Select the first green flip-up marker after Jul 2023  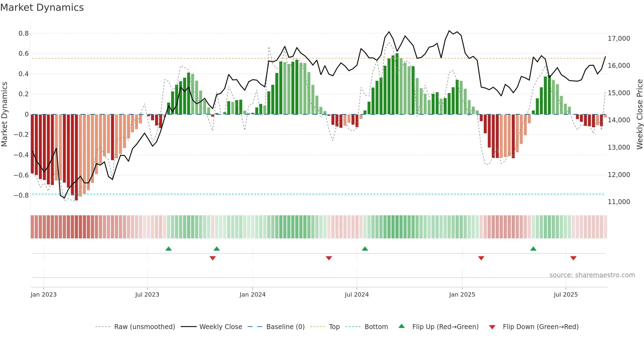pyautogui.click(x=169, y=249)
